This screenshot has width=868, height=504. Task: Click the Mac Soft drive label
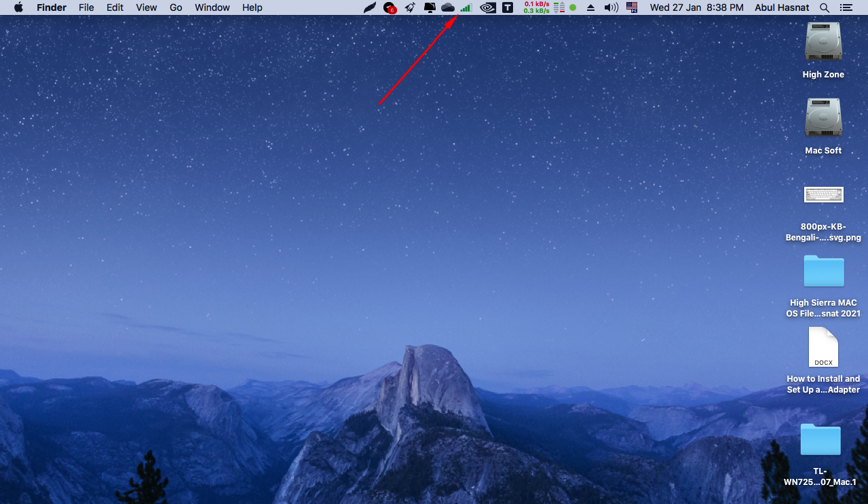click(823, 151)
